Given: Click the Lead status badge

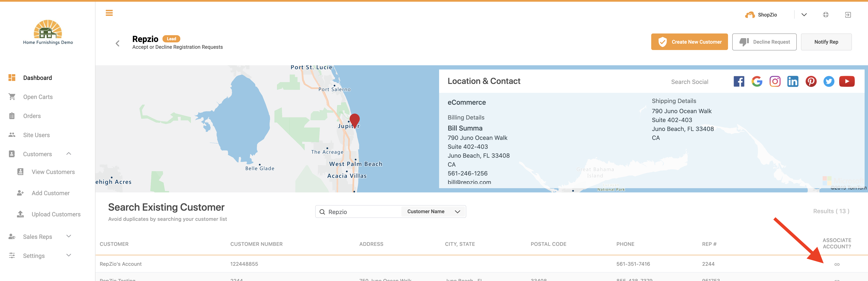Looking at the screenshot, I should pos(171,39).
